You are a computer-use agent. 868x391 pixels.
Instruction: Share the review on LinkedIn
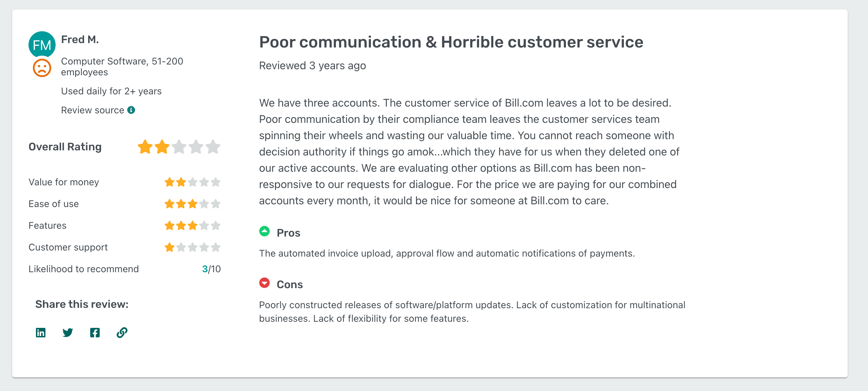point(40,333)
